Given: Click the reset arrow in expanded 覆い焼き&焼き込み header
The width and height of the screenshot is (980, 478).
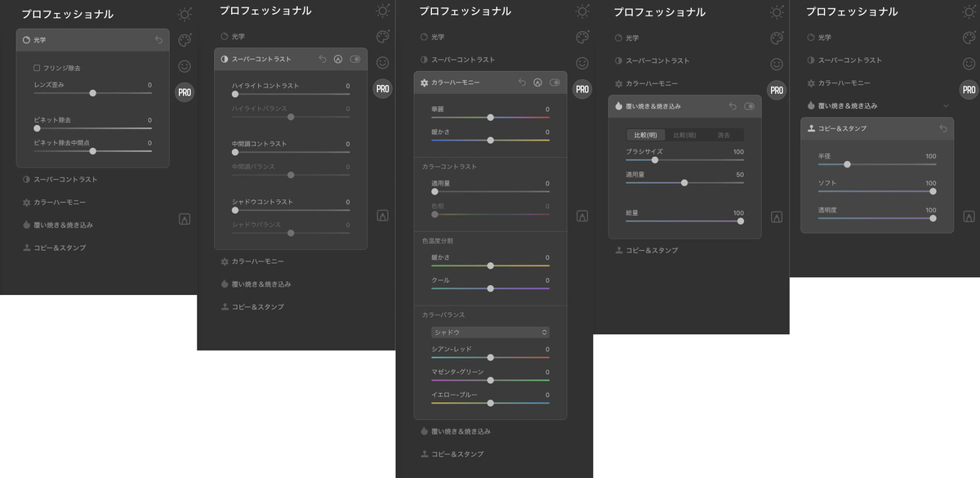Looking at the screenshot, I should (733, 106).
